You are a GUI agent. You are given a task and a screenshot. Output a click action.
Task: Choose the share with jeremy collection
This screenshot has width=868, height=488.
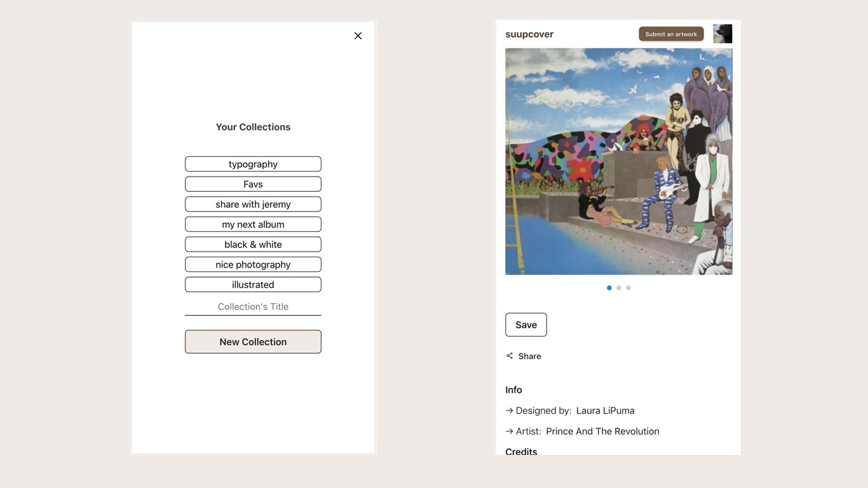point(253,204)
